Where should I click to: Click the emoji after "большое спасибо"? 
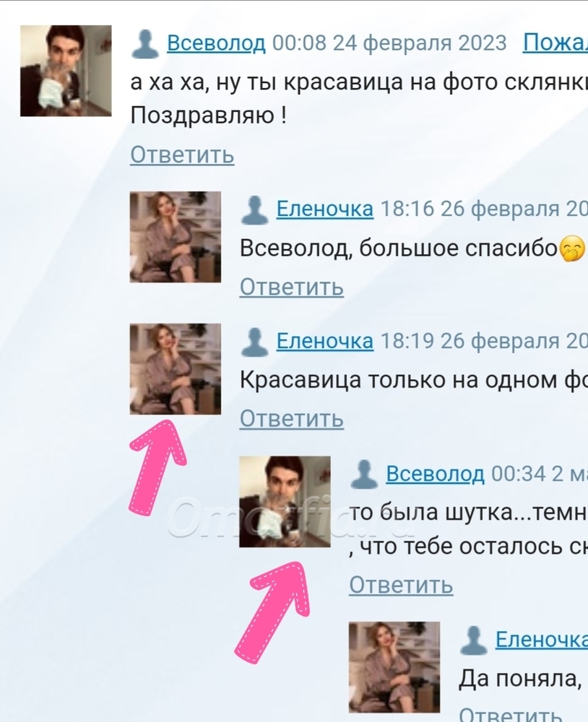coord(572,250)
